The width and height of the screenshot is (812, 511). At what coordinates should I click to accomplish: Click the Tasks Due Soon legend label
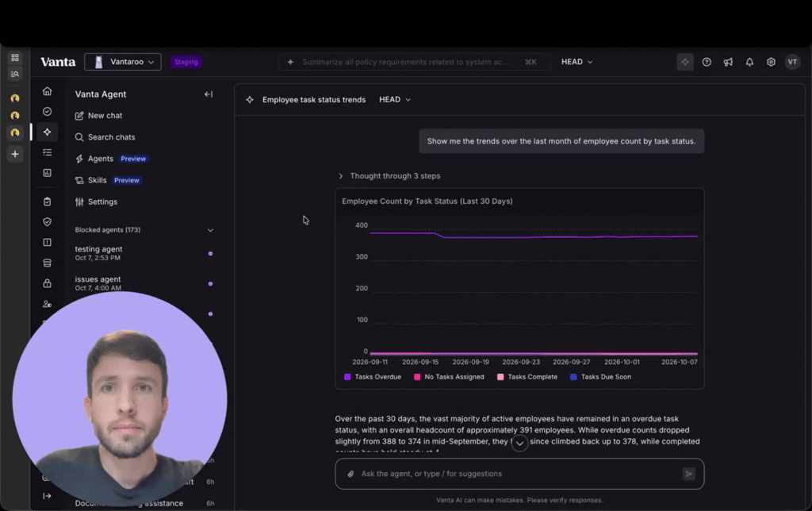point(606,377)
